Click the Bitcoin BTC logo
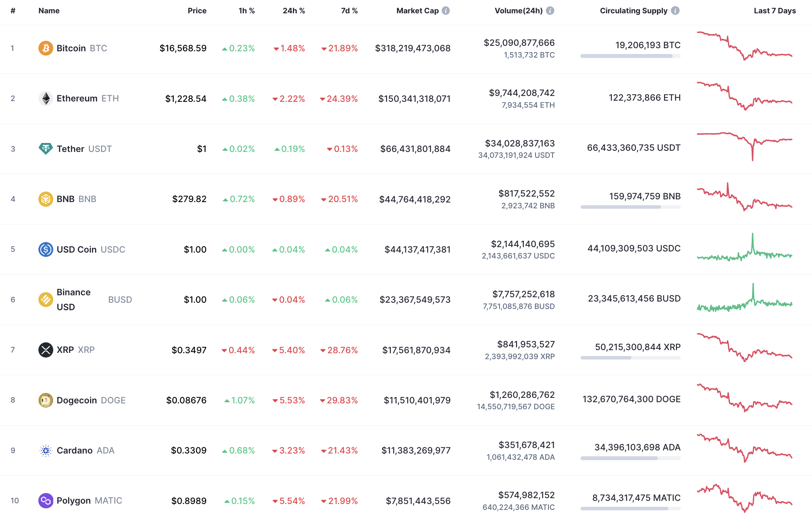Screen dimensions: 812x524 pyautogui.click(x=46, y=48)
